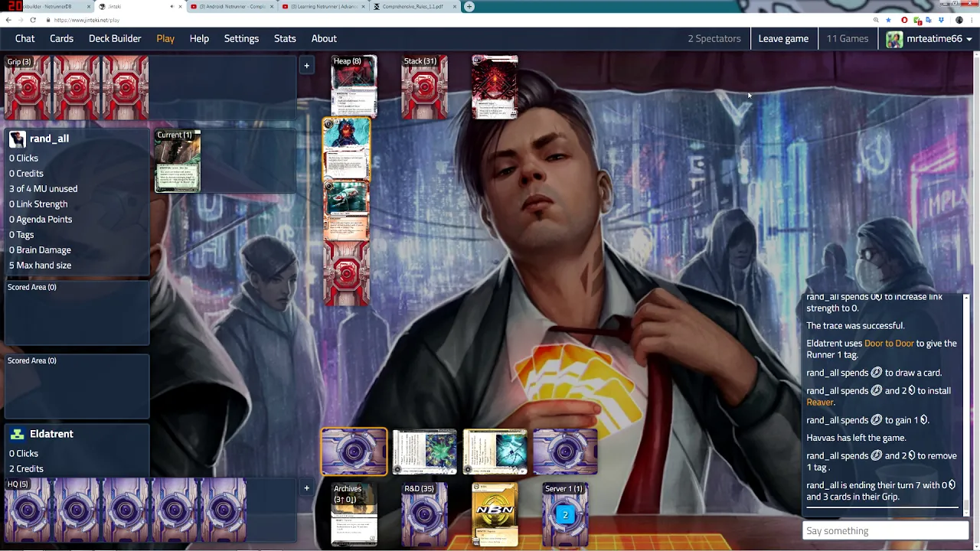Image resolution: width=980 pixels, height=551 pixels.
Task: Click 5 Max hand size text
Action: (x=40, y=265)
